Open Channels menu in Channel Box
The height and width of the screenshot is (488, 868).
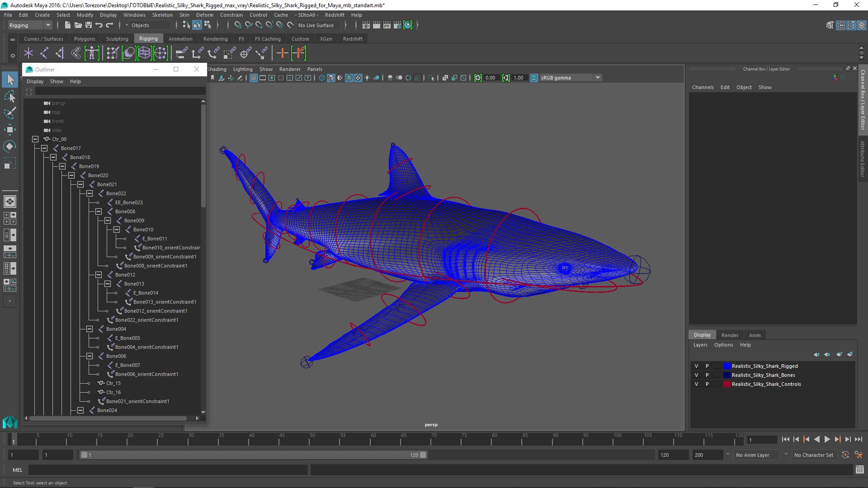tap(703, 87)
